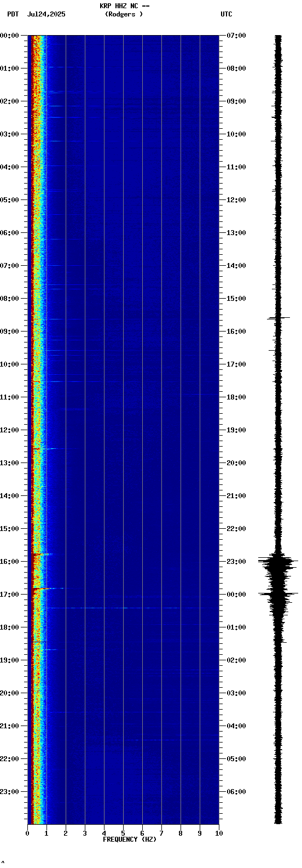The image size is (302, 868).
Task: Click the 06:00 PDT time label
Action: click(9, 233)
